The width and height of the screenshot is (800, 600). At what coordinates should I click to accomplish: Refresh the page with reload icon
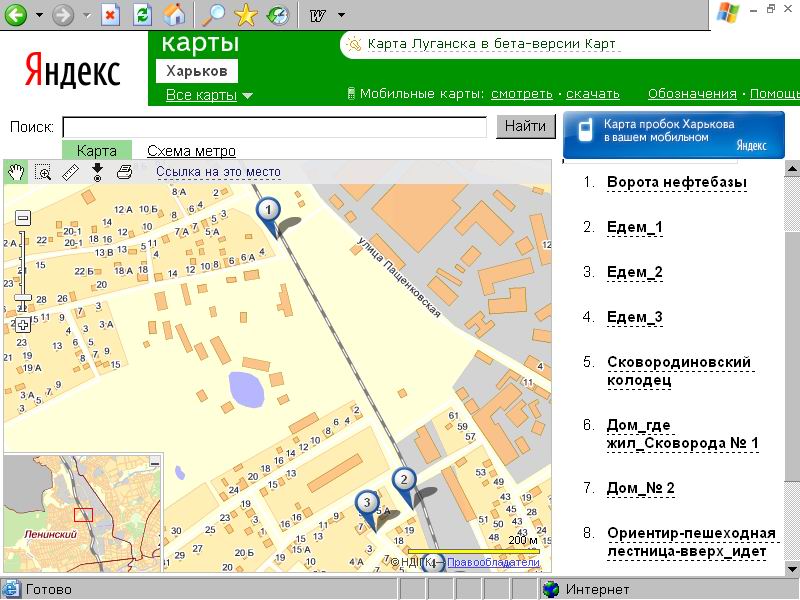point(143,15)
